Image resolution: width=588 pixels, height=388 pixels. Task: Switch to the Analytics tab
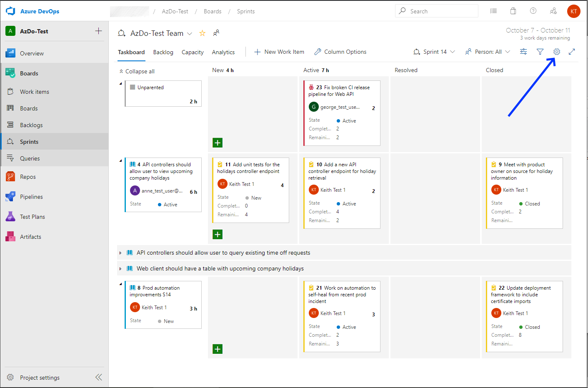(x=223, y=52)
